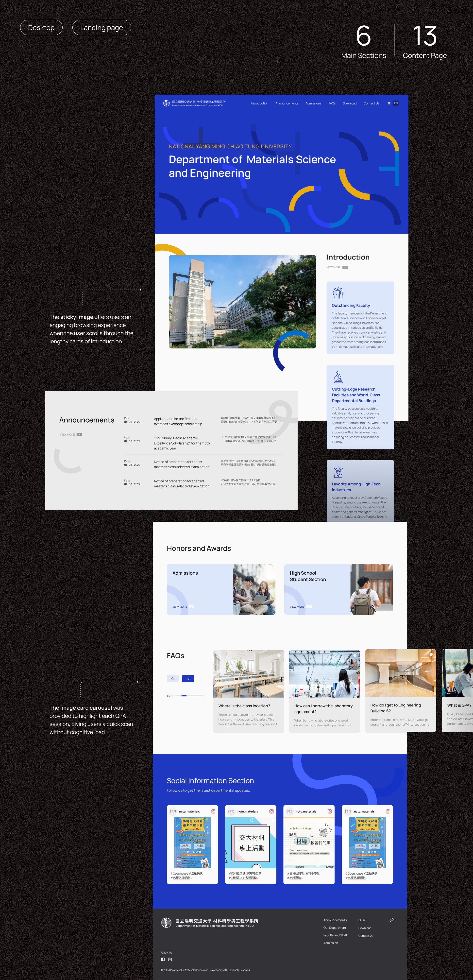Switch language to Traditional Chinese 繁

click(389, 103)
